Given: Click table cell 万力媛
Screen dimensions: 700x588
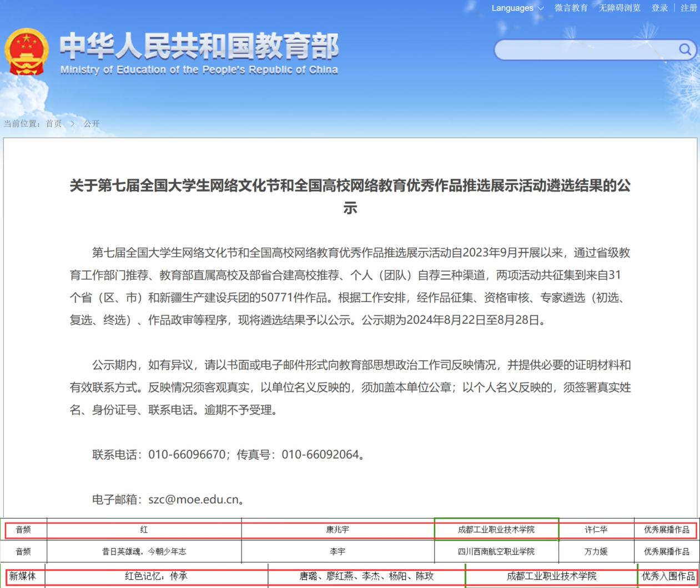Looking at the screenshot, I should click(x=596, y=551).
